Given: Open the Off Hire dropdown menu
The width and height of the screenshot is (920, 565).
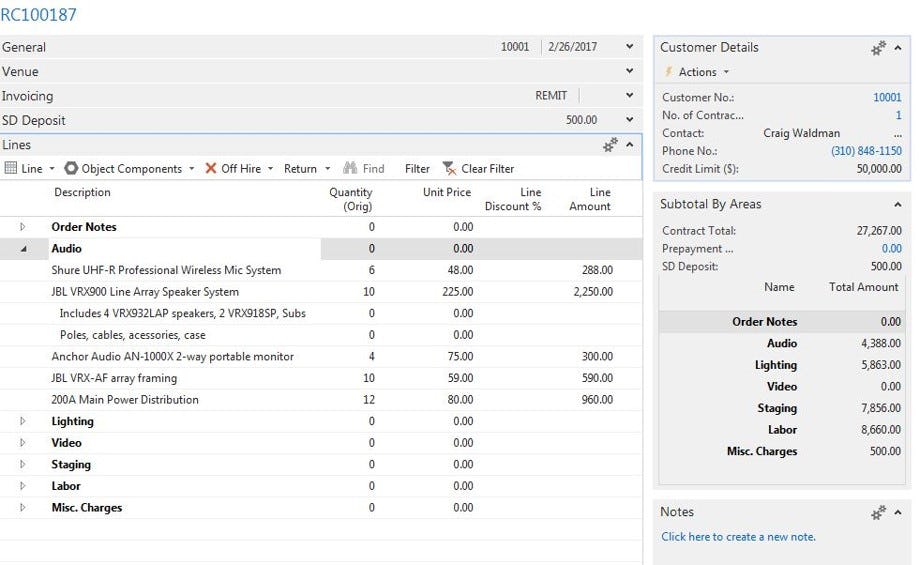Looking at the screenshot, I should pyautogui.click(x=270, y=169).
